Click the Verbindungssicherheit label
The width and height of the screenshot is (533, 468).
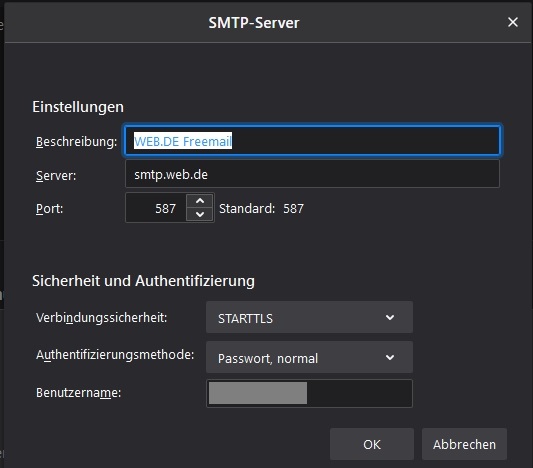pyautogui.click(x=101, y=318)
